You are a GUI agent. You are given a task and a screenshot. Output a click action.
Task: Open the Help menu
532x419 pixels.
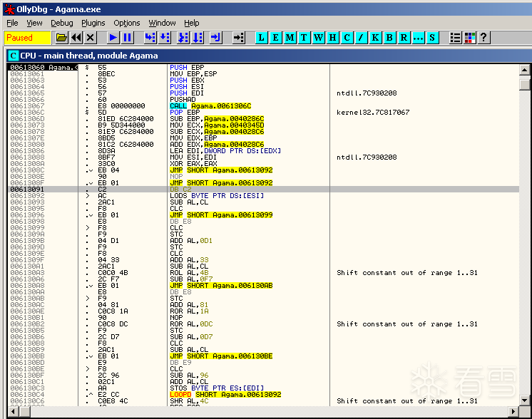(x=192, y=23)
